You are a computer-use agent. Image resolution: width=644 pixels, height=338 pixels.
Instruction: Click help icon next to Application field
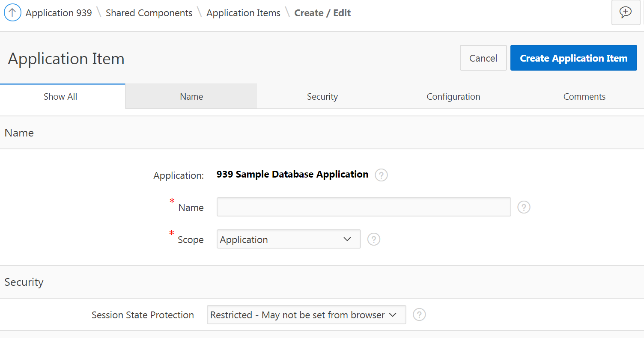(x=381, y=175)
